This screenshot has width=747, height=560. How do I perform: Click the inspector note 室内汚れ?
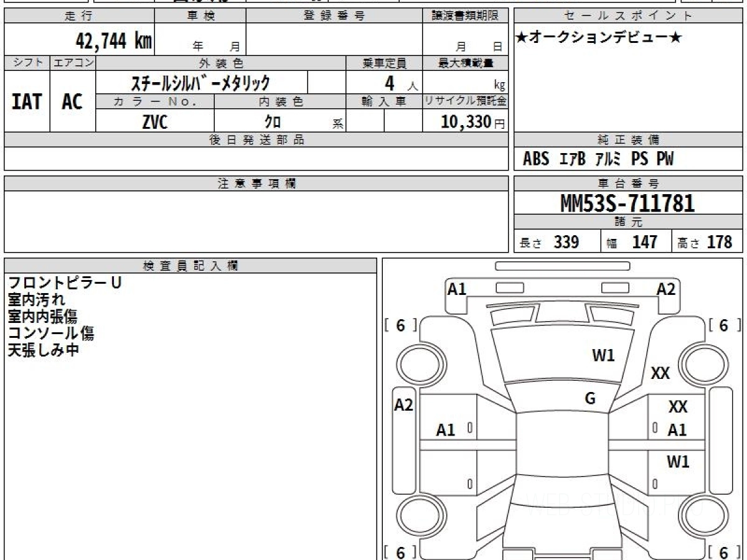[x=36, y=299]
